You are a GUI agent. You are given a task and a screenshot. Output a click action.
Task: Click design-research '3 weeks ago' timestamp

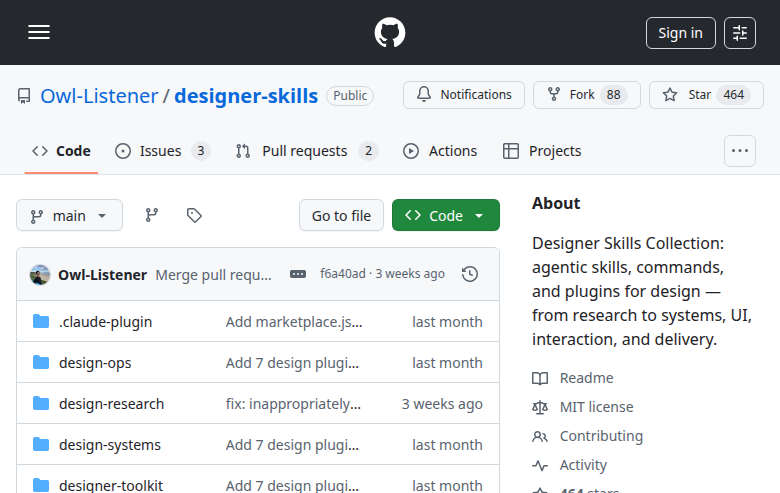[442, 404]
